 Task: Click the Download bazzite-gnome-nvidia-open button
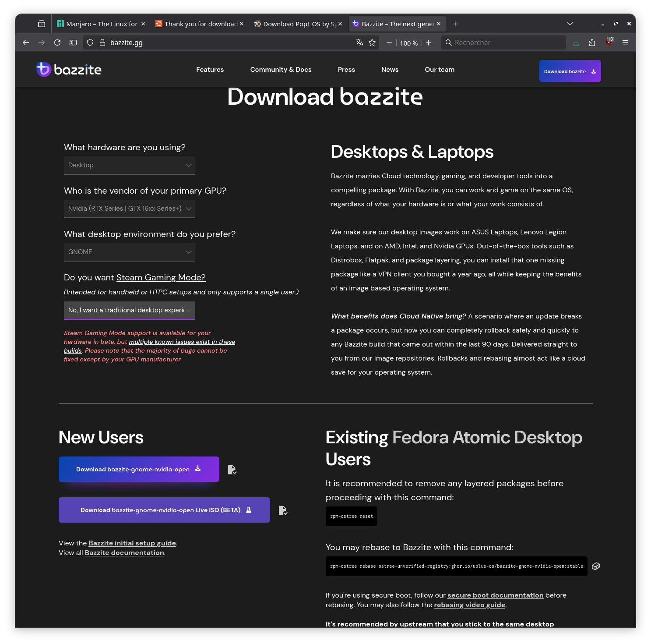tap(139, 469)
